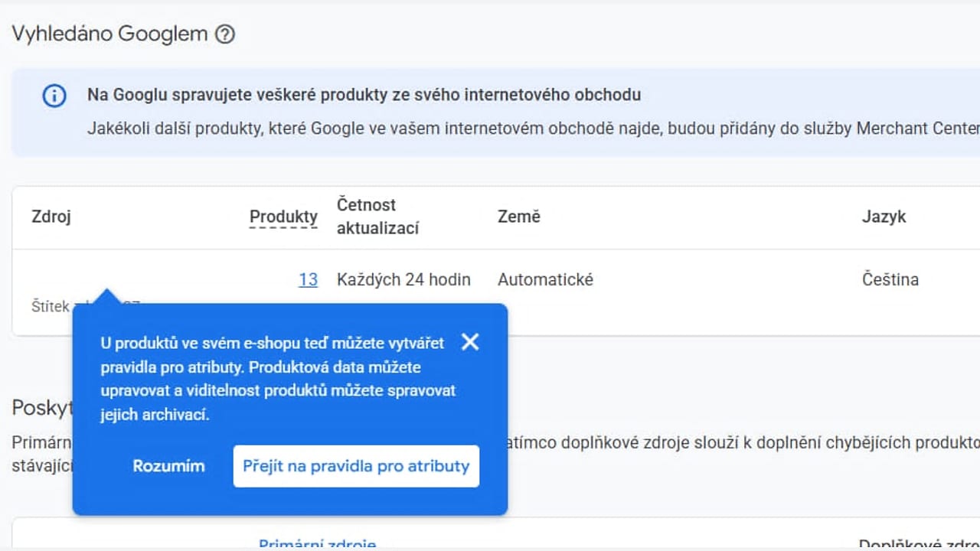
Task: Close the blue attribute rules tooltip
Action: point(470,342)
